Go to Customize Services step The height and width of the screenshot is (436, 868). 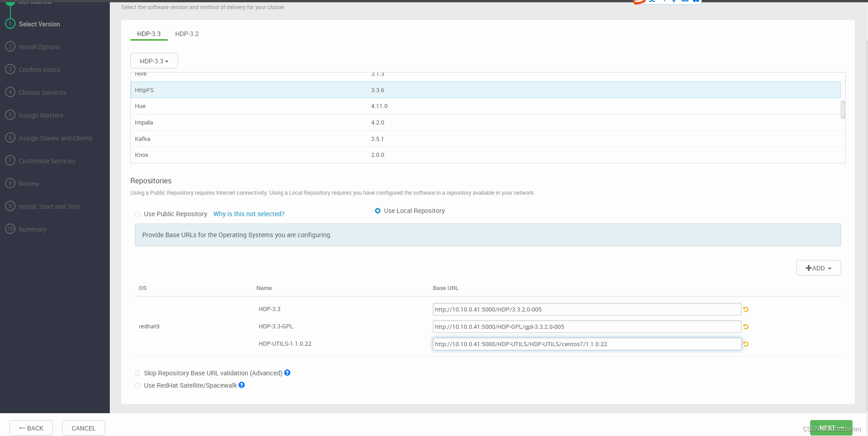(x=47, y=161)
